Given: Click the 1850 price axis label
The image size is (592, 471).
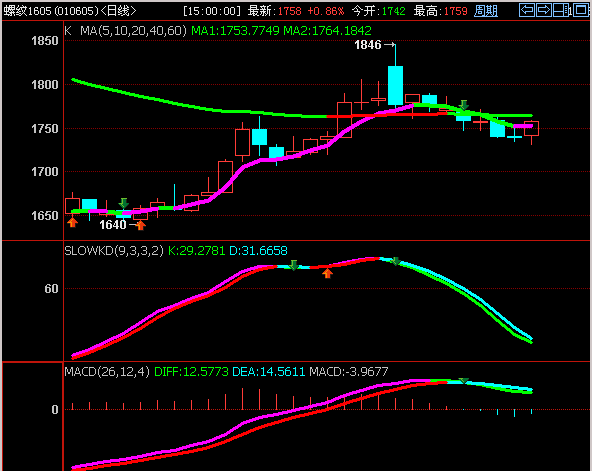Looking at the screenshot, I should (45, 41).
